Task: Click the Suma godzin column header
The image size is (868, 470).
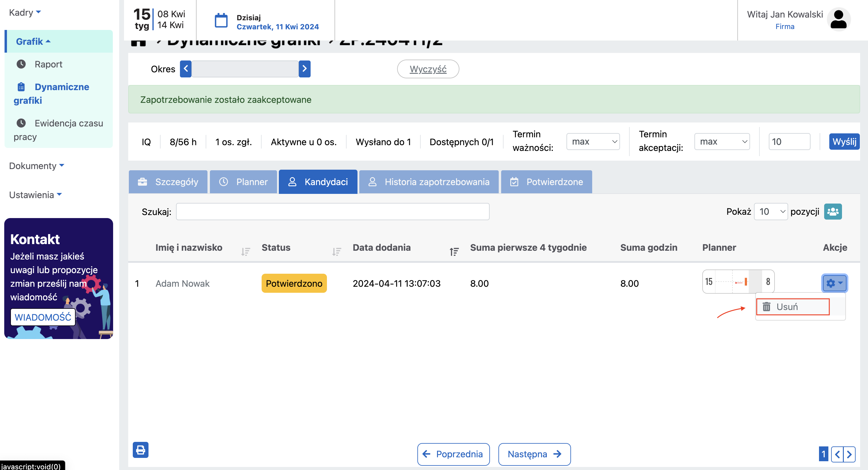Action: (x=649, y=247)
